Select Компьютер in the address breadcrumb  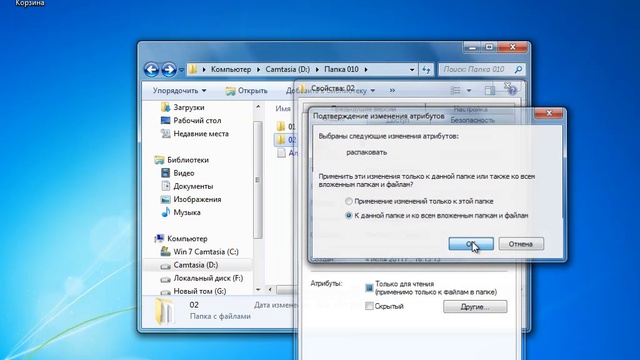point(231,69)
